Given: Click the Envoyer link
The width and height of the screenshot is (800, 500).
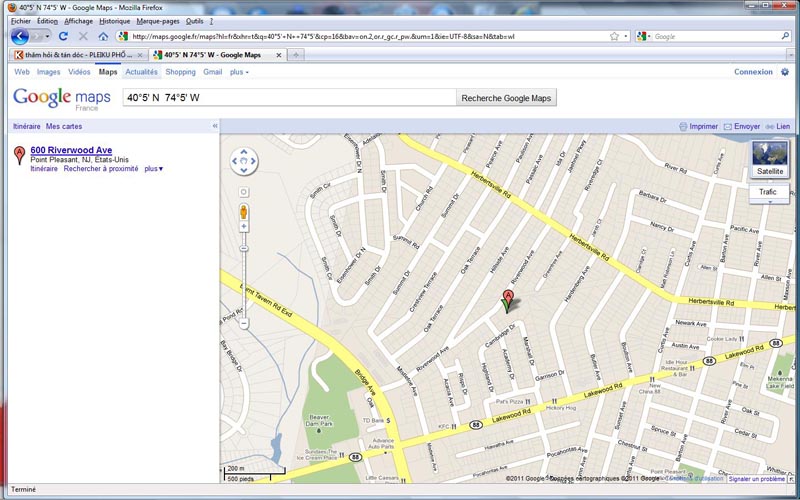Looking at the screenshot, I should pos(747,127).
